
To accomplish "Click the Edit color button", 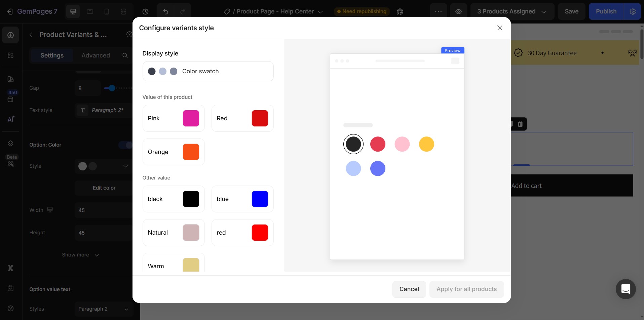I will point(103,188).
